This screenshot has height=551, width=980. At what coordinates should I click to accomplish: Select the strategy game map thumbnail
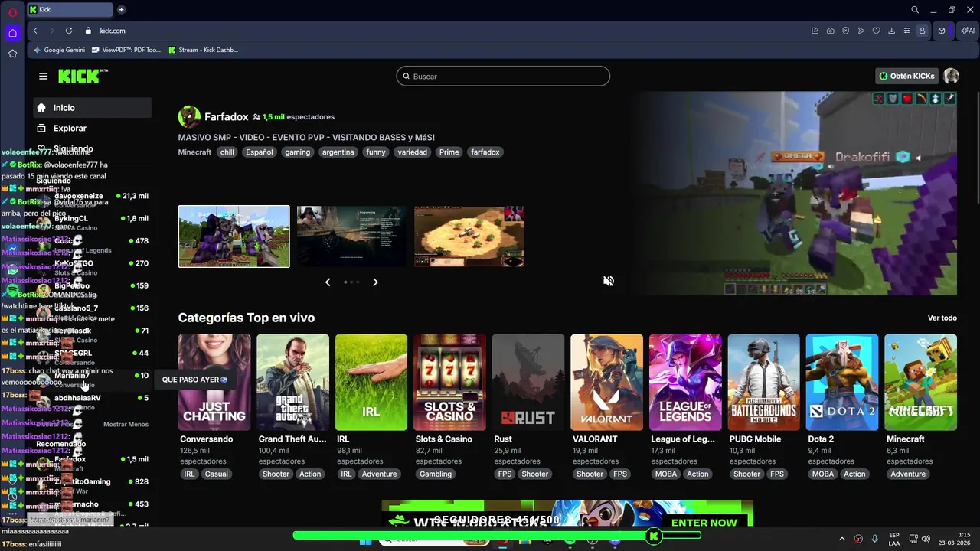(469, 236)
